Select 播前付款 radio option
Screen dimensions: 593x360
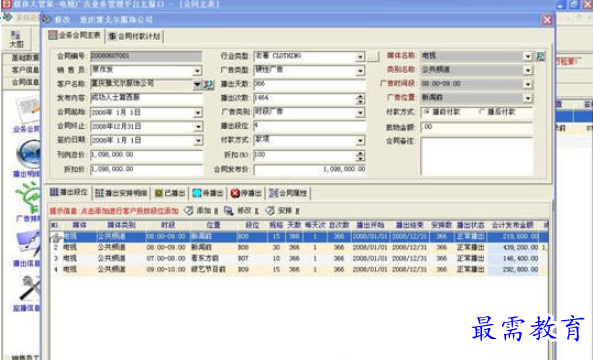click(427, 112)
